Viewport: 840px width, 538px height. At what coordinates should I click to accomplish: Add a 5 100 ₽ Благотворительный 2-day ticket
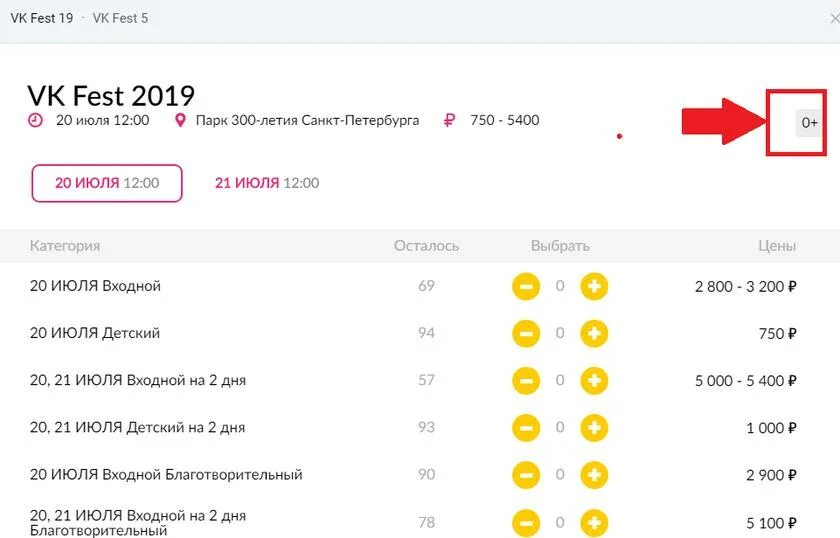pyautogui.click(x=594, y=522)
